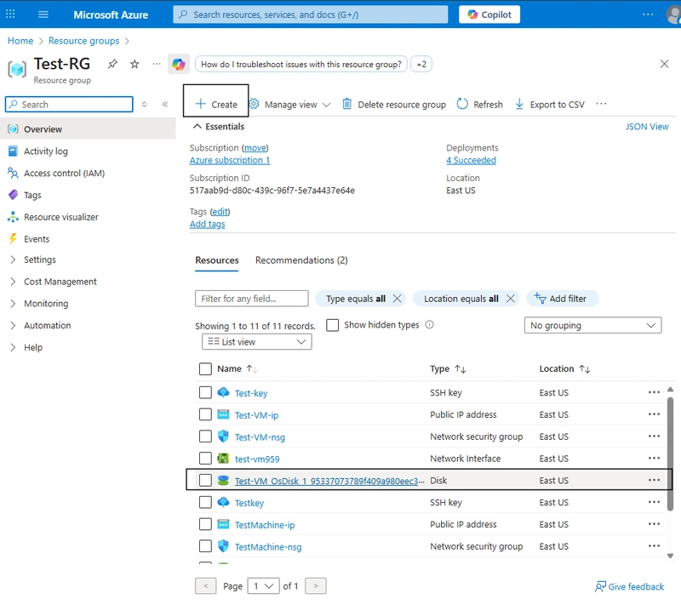
Task: Open more options for Test-VM-nsg row
Action: pos(654,436)
